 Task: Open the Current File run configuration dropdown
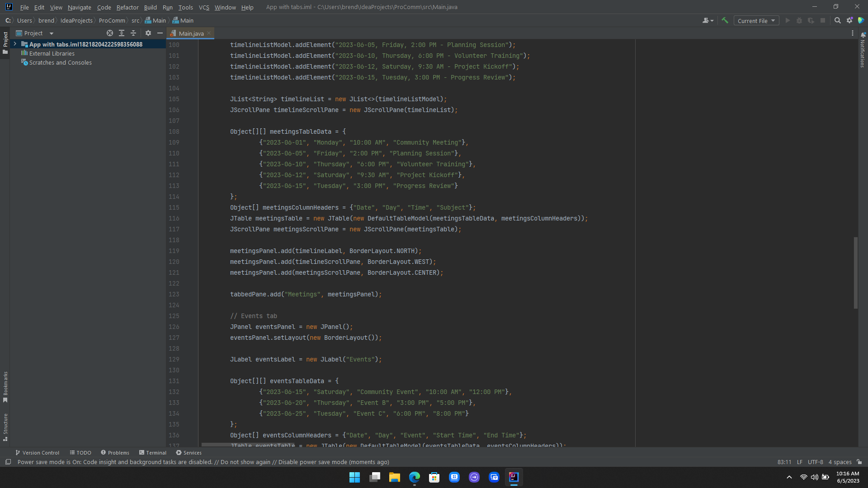coord(756,21)
